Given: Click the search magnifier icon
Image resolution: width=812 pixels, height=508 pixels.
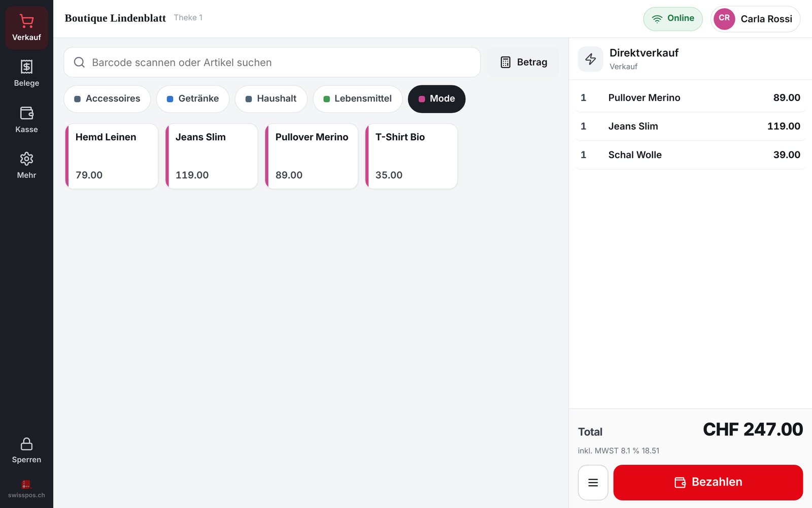Looking at the screenshot, I should [79, 62].
